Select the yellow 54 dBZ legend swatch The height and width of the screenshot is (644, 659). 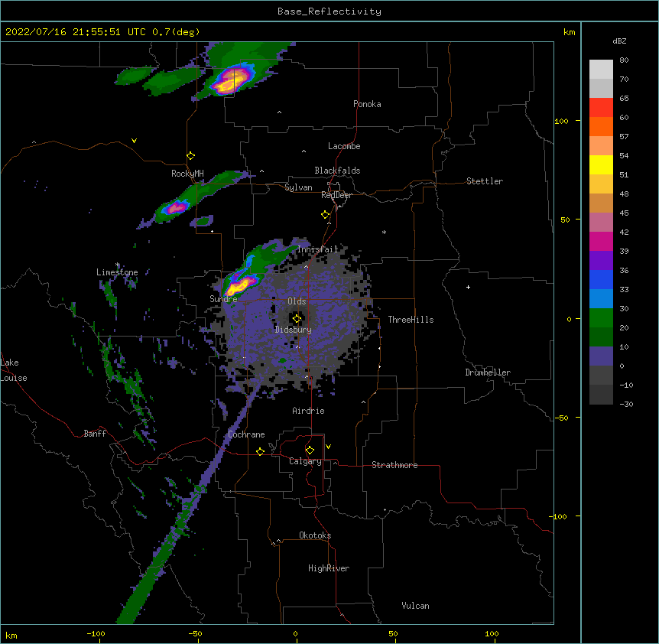click(x=601, y=164)
